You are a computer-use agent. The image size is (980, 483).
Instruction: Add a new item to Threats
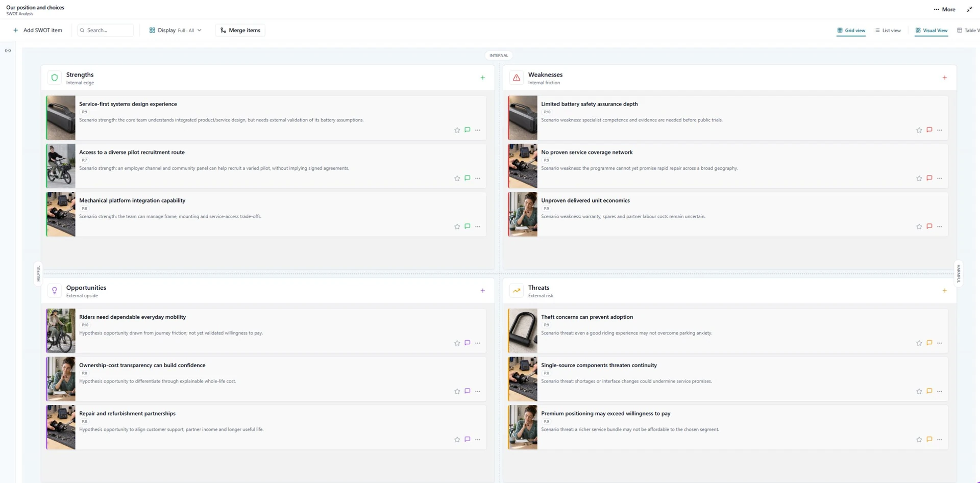pyautogui.click(x=944, y=291)
